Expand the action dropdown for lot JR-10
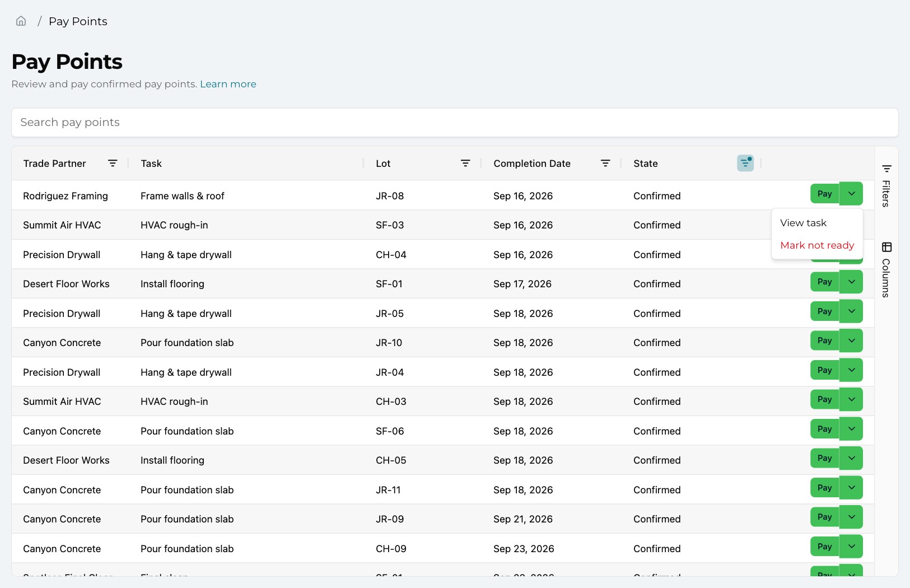910x588 pixels. 851,340
